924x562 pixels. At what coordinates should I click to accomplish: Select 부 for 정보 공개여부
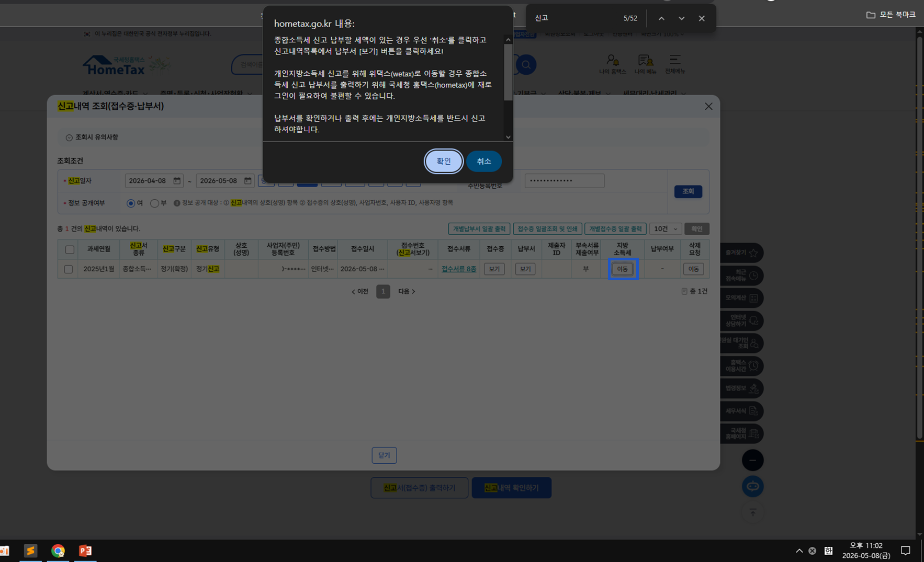point(154,203)
